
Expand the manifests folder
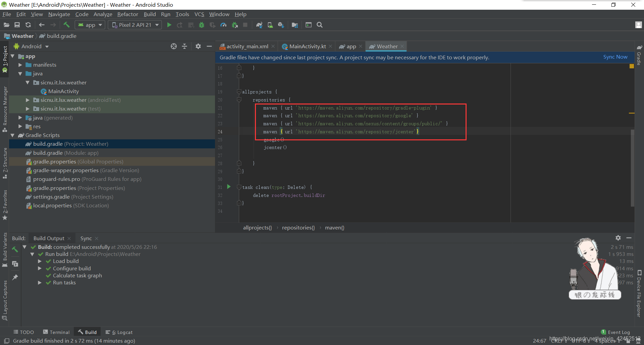coord(20,65)
